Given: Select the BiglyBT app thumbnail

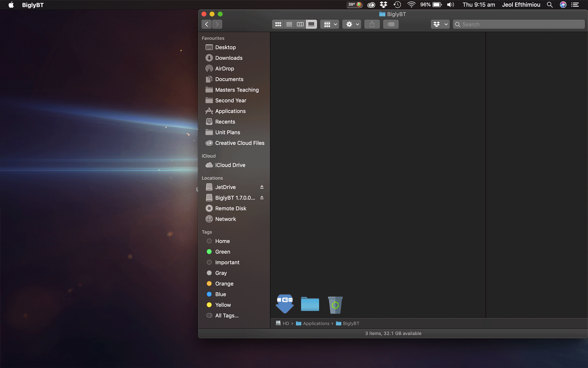Looking at the screenshot, I should 285,304.
